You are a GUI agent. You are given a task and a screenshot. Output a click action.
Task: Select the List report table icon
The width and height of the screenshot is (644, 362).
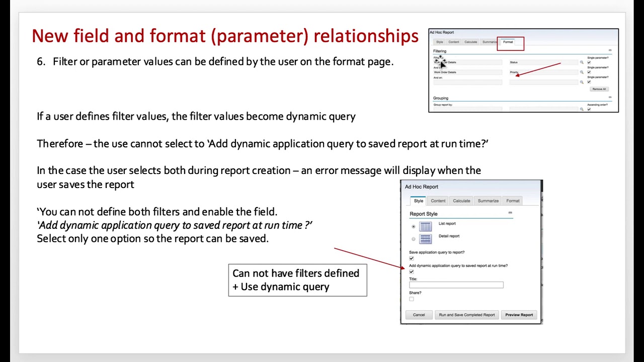pyautogui.click(x=425, y=227)
